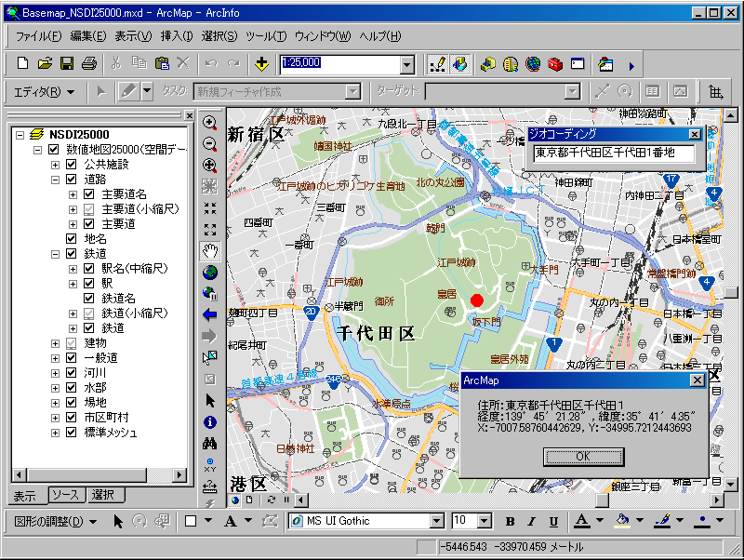
Task: Open the font color A picker
Action: point(582,521)
